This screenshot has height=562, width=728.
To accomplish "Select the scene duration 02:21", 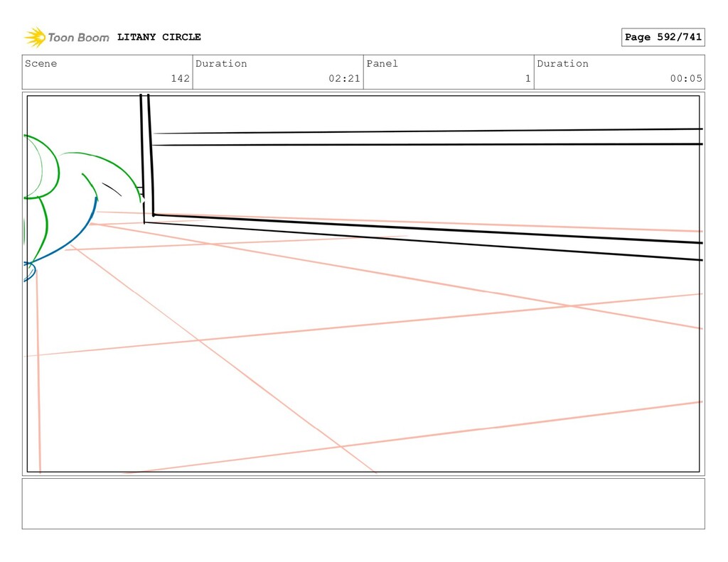I will [344, 78].
